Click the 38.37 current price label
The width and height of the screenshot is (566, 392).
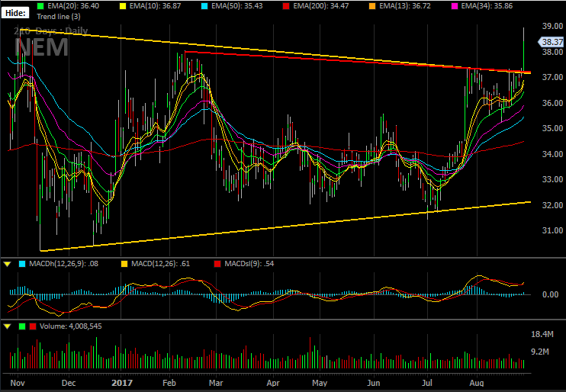(x=552, y=42)
